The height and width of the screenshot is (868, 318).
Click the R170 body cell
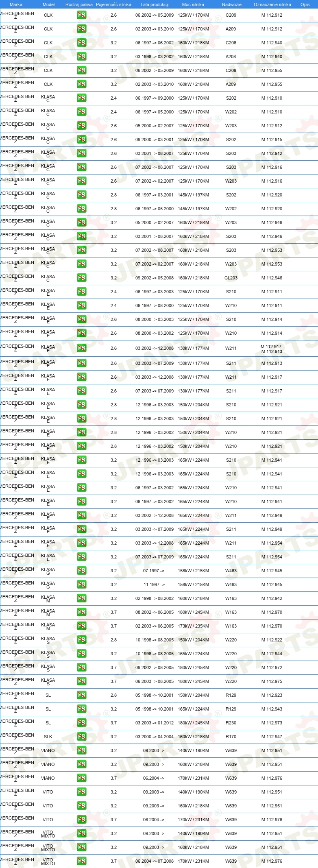[231, 737]
